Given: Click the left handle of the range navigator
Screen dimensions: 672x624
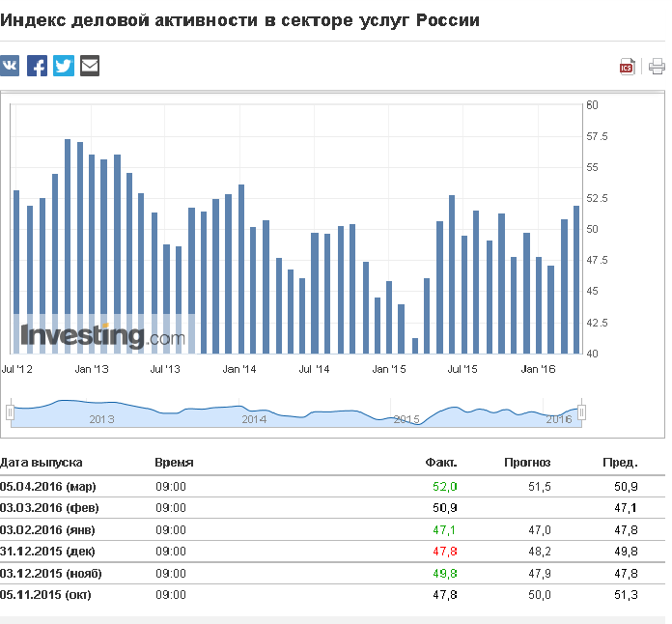Looking at the screenshot, I should click(11, 413).
